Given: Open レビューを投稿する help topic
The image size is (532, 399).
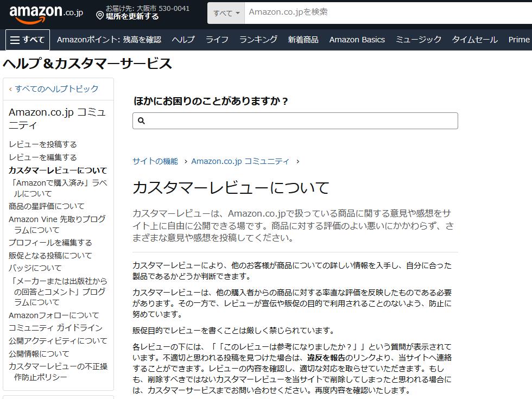Looking at the screenshot, I should pyautogui.click(x=44, y=144).
